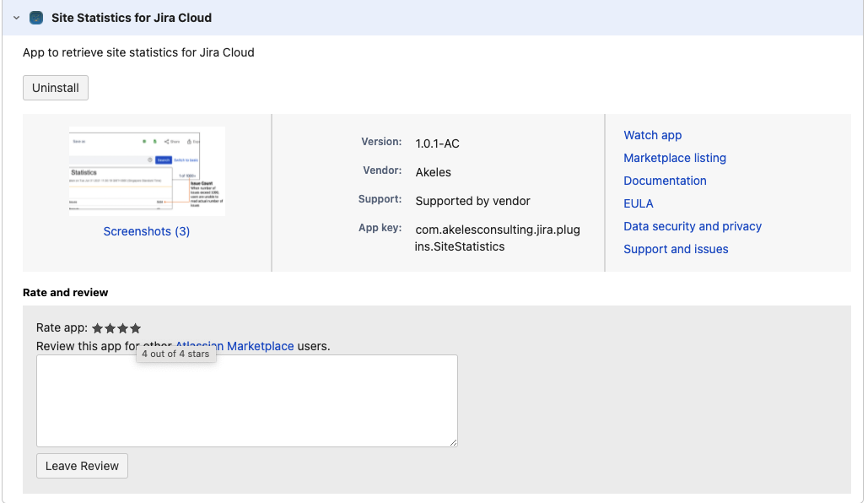Select the second rating star

(111, 328)
